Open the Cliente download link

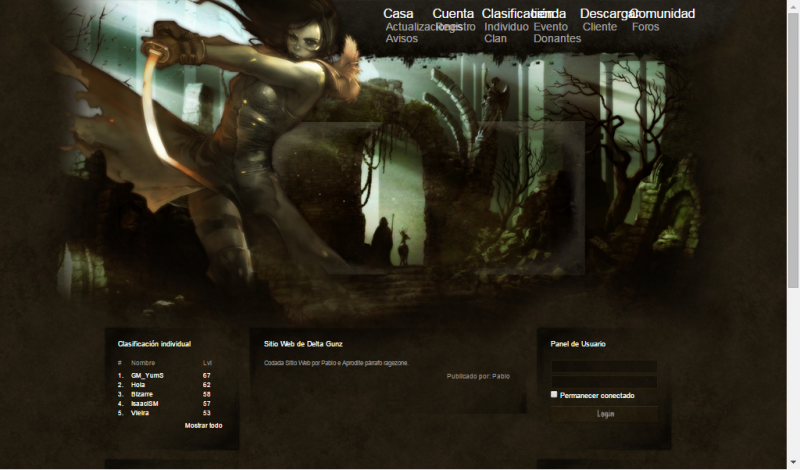pos(599,27)
